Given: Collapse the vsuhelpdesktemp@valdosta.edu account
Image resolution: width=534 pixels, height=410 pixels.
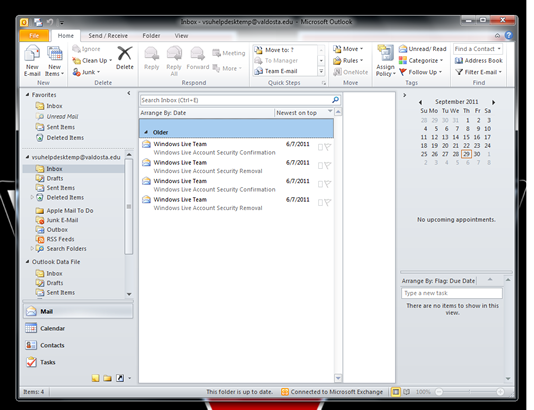Looking at the screenshot, I should (x=28, y=157).
